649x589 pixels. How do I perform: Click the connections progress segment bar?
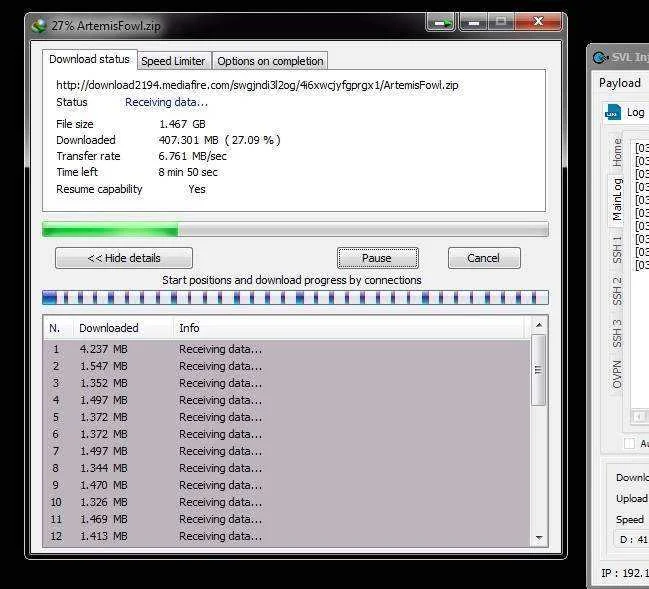(x=295, y=298)
